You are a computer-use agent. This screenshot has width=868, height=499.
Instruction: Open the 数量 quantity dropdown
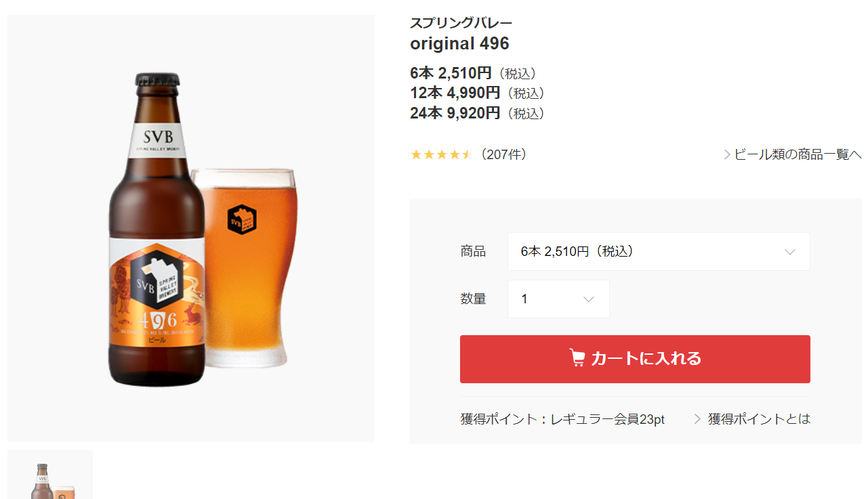558,299
